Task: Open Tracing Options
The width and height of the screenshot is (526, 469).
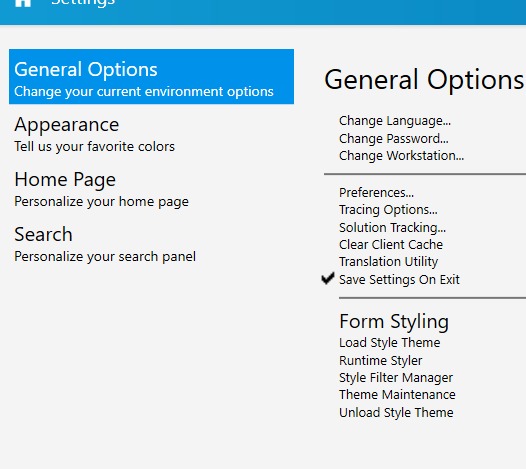Action: pos(388,210)
